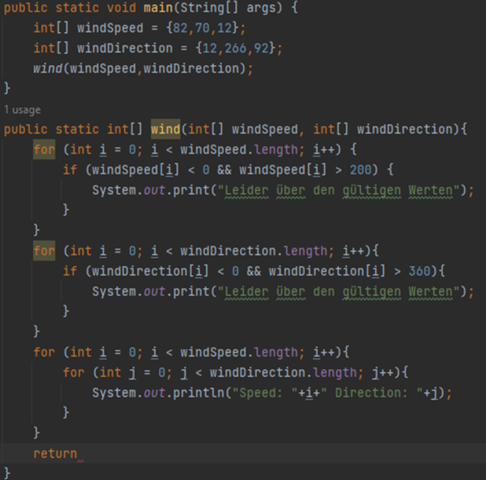Click the 'main' method name
486x480 pixels.
158,7
